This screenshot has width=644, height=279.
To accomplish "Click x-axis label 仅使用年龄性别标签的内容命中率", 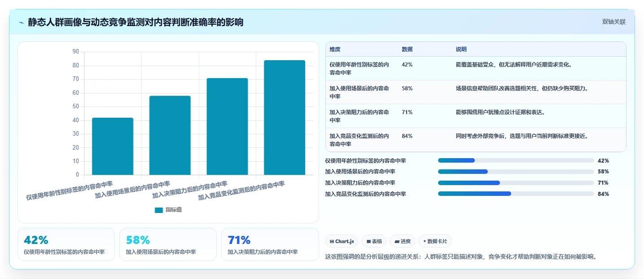I will 70,190.
